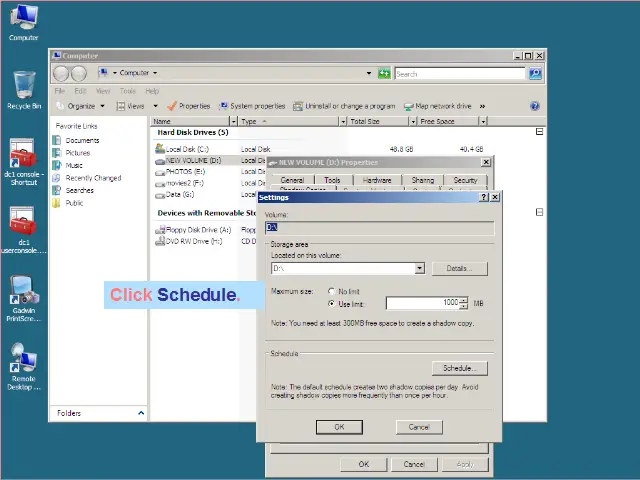The height and width of the screenshot is (480, 640).
Task: Select the Local Disk (C:) drive icon
Action: 160,149
